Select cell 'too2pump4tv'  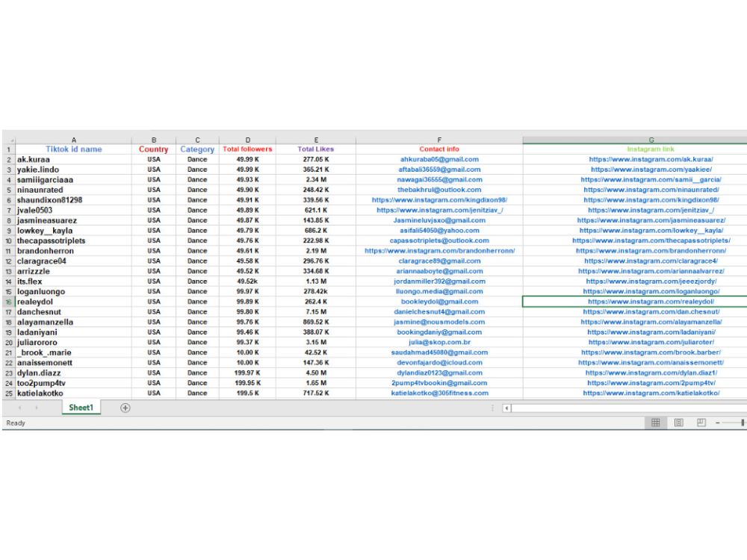tap(73, 383)
